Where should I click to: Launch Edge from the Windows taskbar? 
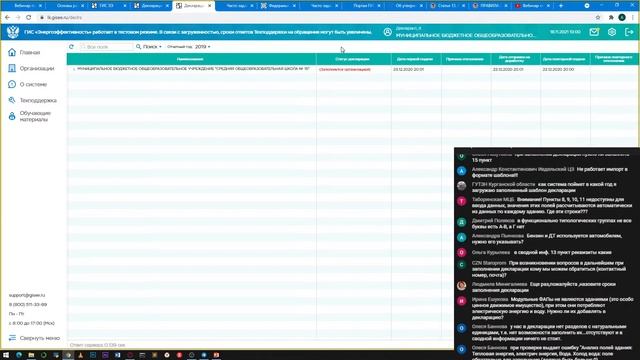click(x=19, y=355)
